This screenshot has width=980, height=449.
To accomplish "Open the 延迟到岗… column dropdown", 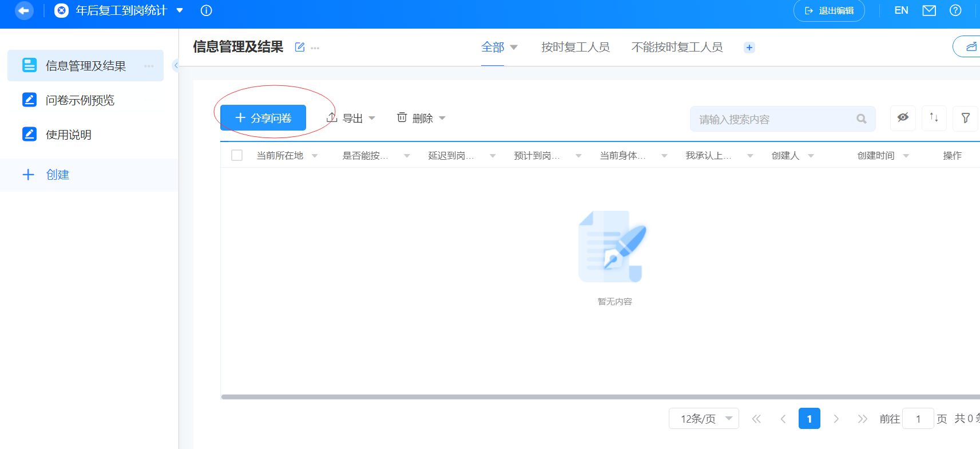I will coord(493,156).
